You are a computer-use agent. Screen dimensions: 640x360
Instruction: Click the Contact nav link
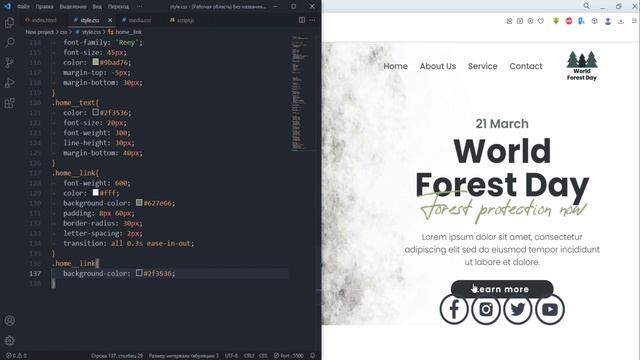[526, 66]
